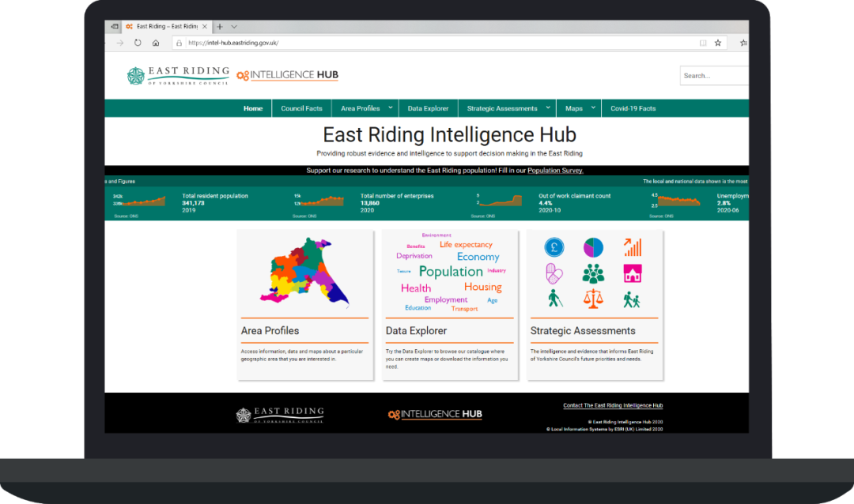Open the reading view icon in address bar
Screen dimensions: 854x504
pos(703,43)
